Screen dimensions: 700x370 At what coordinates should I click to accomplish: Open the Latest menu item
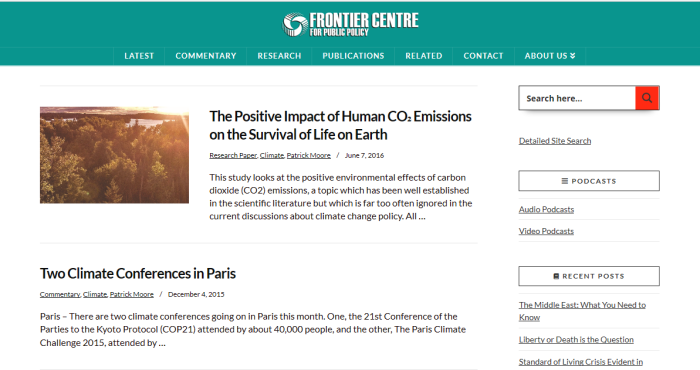[x=139, y=56]
